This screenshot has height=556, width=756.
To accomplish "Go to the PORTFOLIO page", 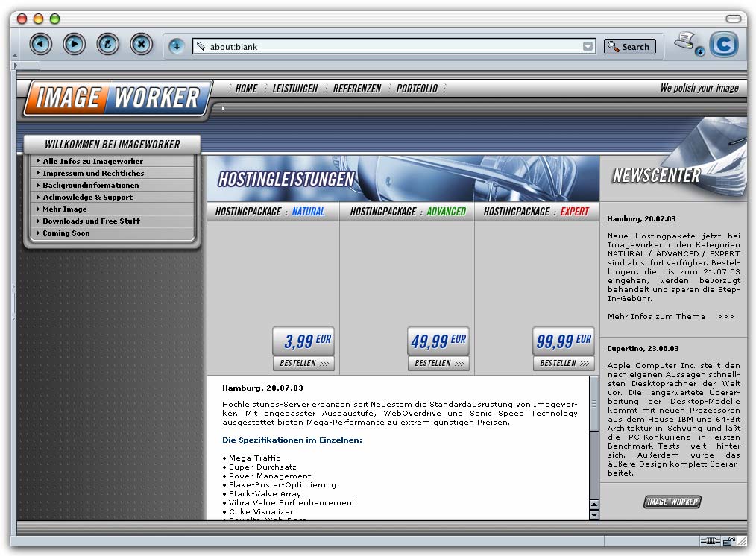I will (x=417, y=88).
